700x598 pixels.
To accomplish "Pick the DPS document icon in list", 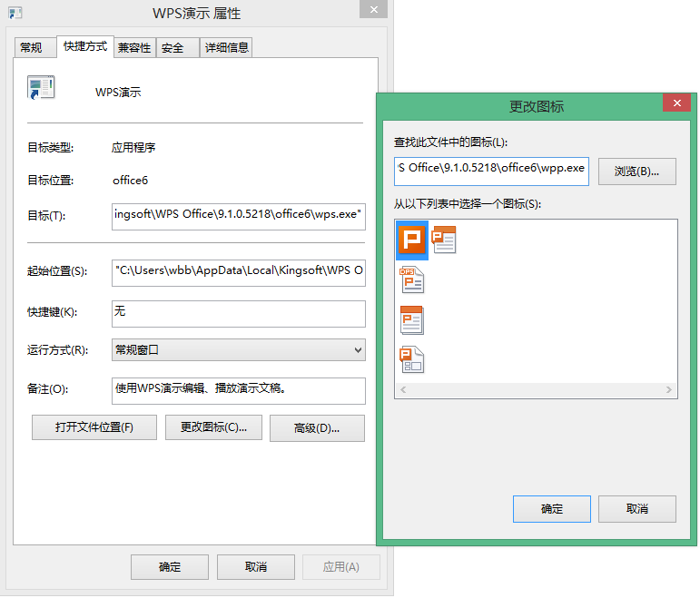I will 411,279.
